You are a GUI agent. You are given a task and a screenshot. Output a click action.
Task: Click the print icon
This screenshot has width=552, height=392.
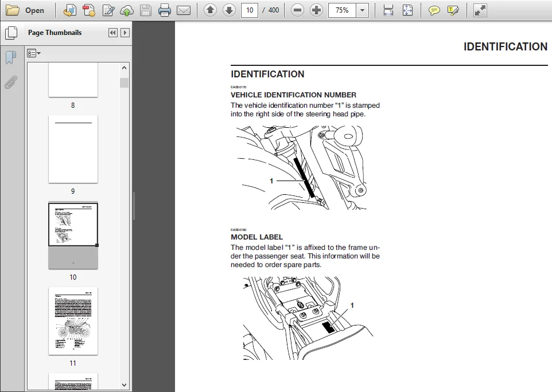165,10
